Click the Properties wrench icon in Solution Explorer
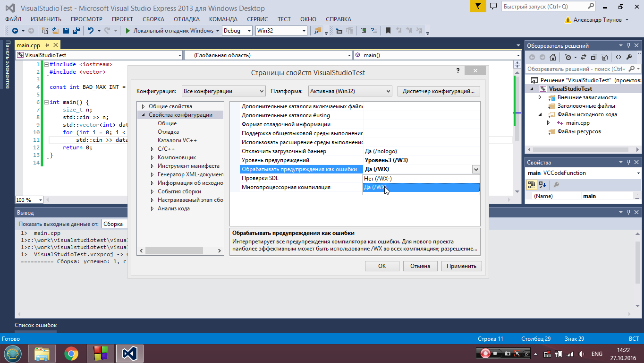 pos(629,57)
